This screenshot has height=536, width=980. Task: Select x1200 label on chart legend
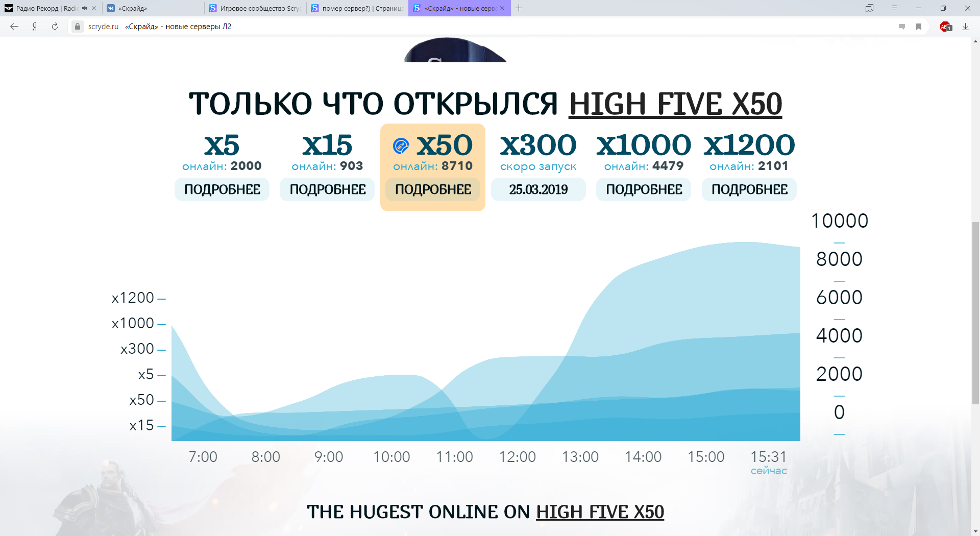133,298
